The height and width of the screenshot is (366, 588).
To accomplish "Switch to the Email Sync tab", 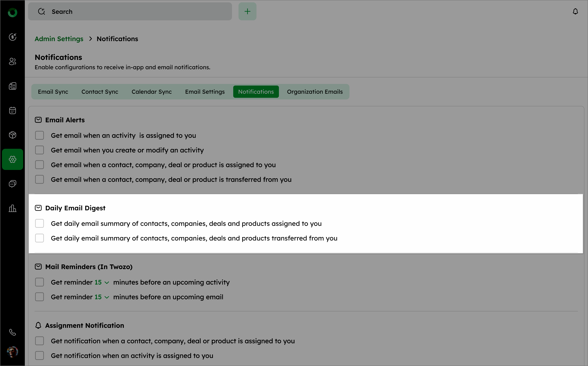I will tap(53, 92).
